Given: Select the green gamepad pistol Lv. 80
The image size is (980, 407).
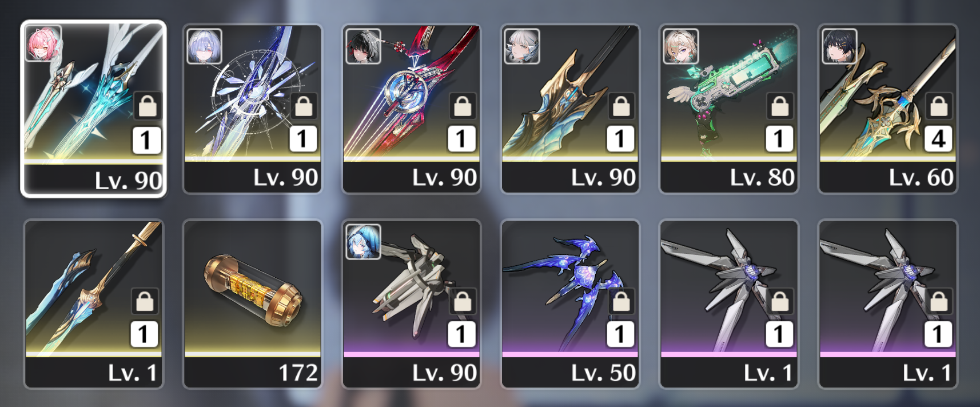Looking at the screenshot, I should click(729, 109).
